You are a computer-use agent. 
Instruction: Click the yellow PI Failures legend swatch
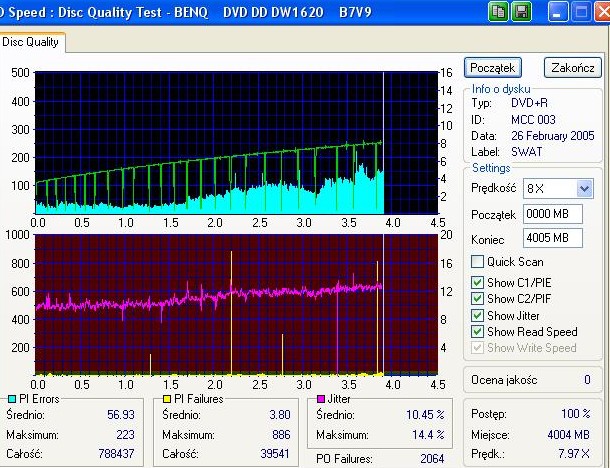coord(167,399)
